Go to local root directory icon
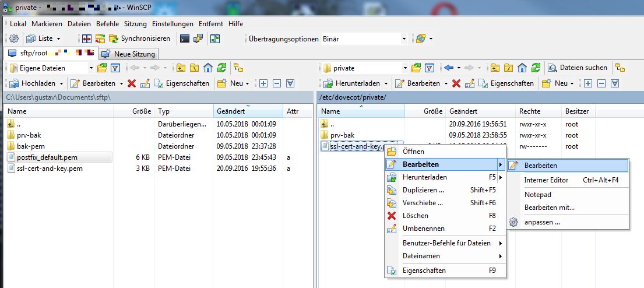The image size is (644, 288). (x=194, y=68)
